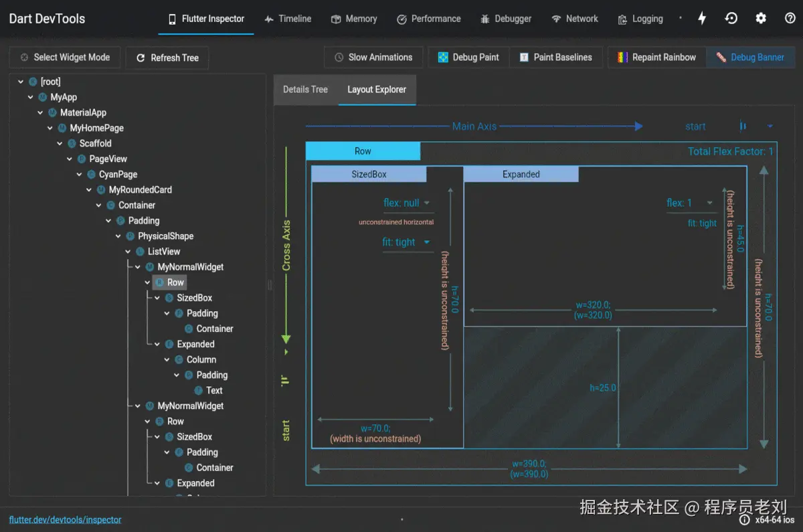Click the Text widget icon in tree
803x532 pixels.
pyautogui.click(x=198, y=390)
